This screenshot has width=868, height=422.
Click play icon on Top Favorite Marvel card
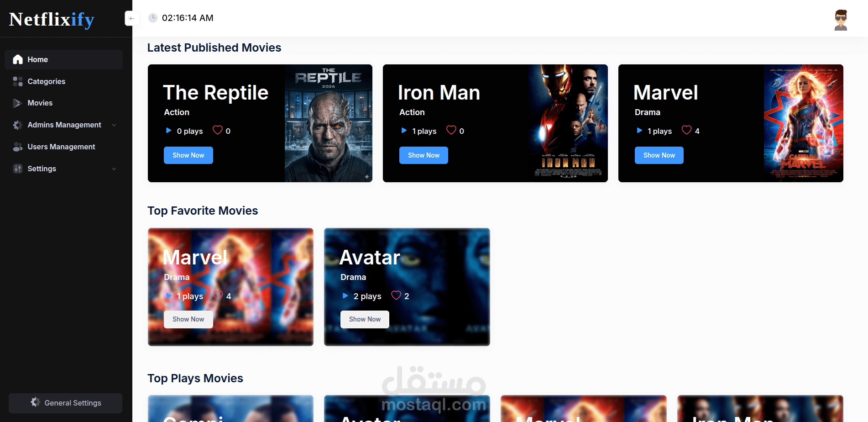pyautogui.click(x=169, y=296)
